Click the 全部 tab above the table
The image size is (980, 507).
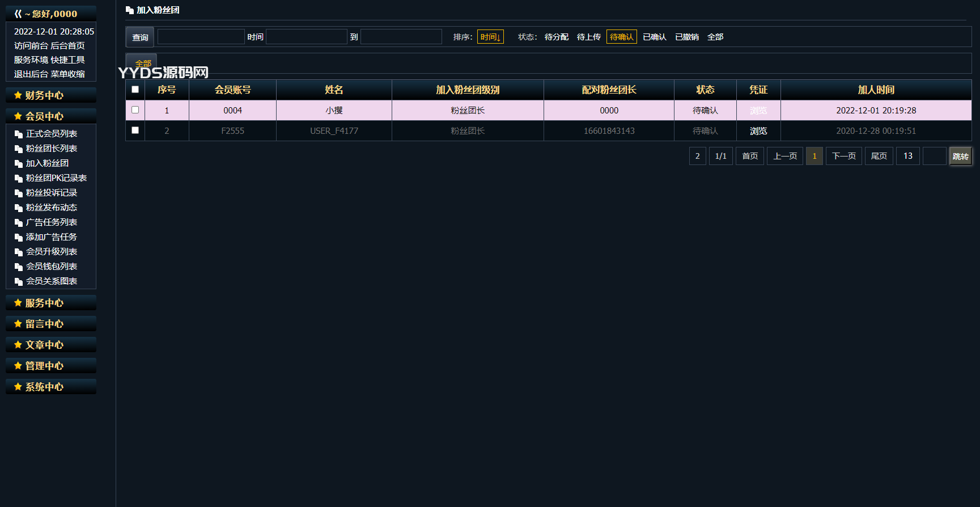[142, 62]
